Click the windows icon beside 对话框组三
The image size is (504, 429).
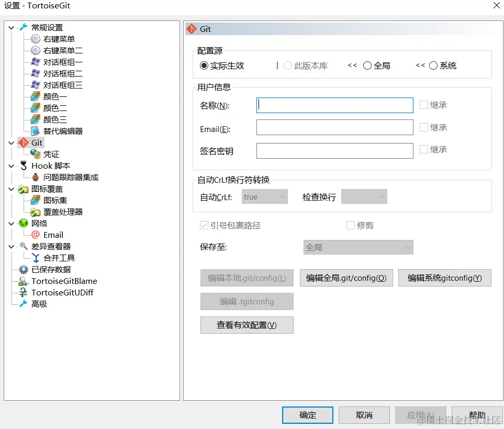coord(36,85)
